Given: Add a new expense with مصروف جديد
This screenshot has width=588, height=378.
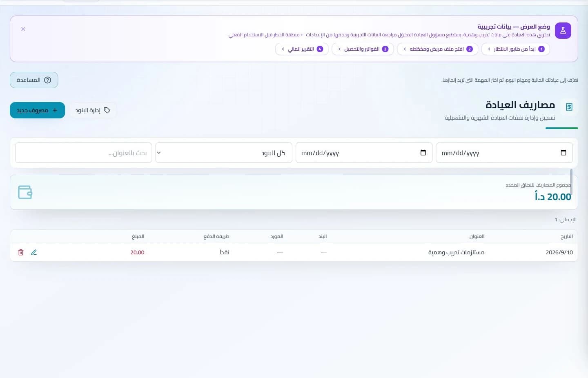Looking at the screenshot, I should coord(38,110).
